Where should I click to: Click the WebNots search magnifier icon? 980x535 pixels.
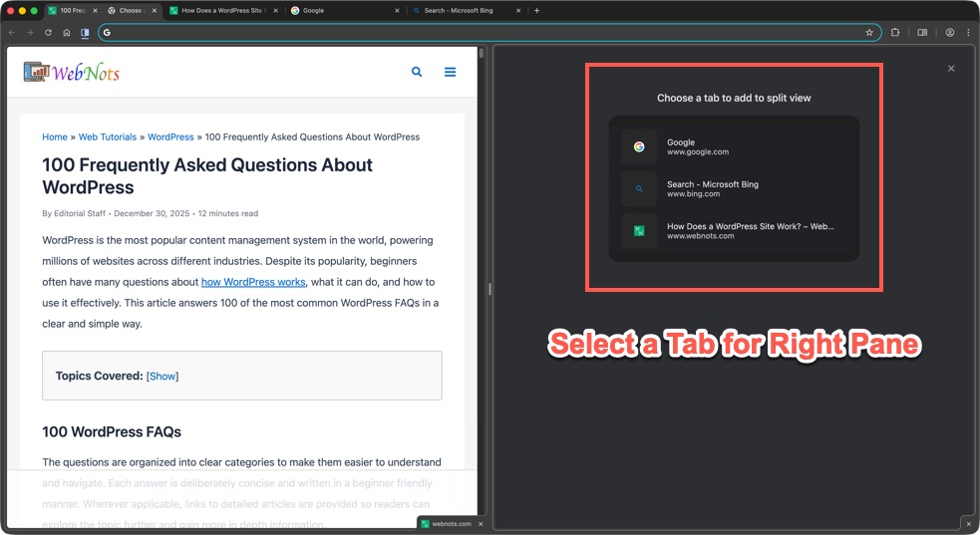click(417, 72)
